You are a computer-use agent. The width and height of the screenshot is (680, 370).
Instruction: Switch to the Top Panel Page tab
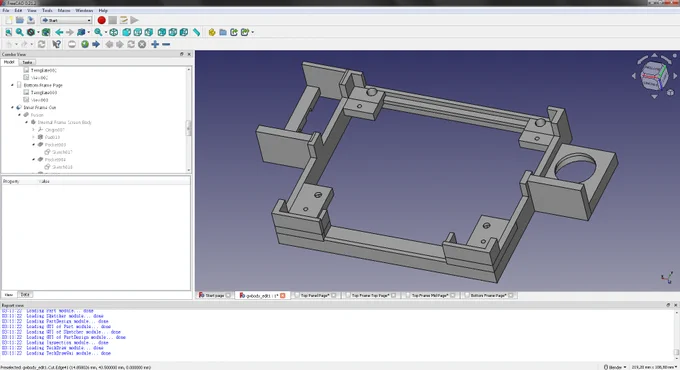315,295
